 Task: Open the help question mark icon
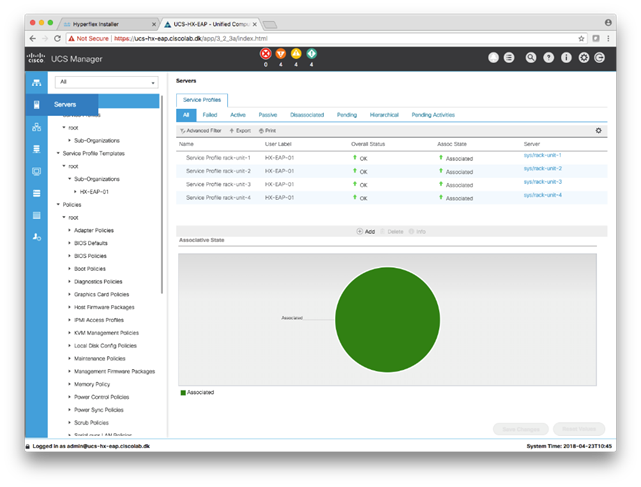548,58
